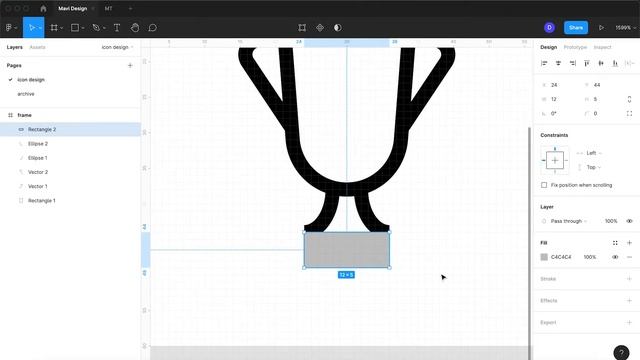640x360 pixels.
Task: Add a new page with plus icon
Action: click(130, 65)
